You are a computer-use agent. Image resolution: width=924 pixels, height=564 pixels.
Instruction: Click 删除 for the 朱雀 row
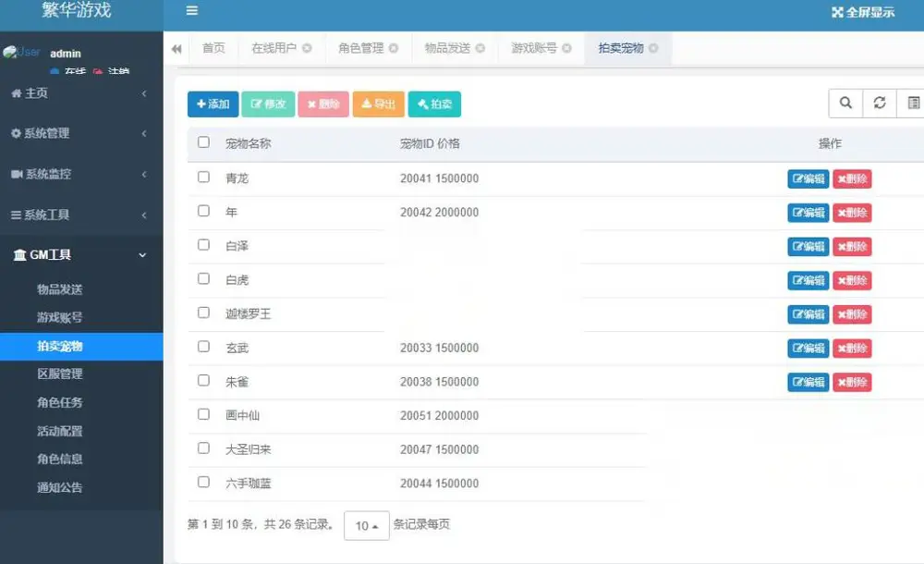click(x=852, y=382)
